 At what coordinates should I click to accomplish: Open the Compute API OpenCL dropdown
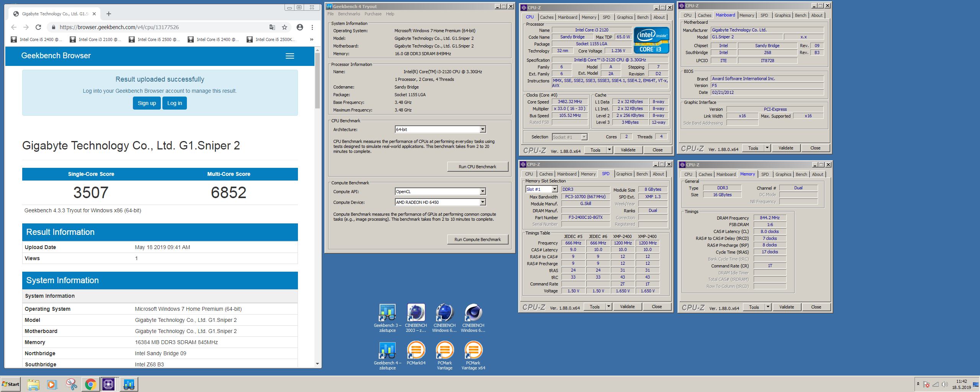tap(440, 192)
